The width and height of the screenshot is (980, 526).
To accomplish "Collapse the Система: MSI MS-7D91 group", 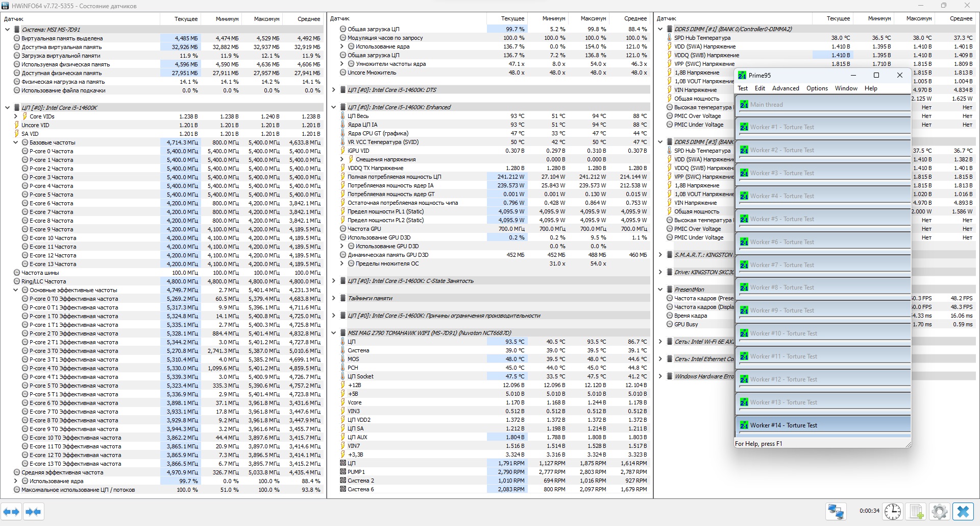I will tap(7, 30).
